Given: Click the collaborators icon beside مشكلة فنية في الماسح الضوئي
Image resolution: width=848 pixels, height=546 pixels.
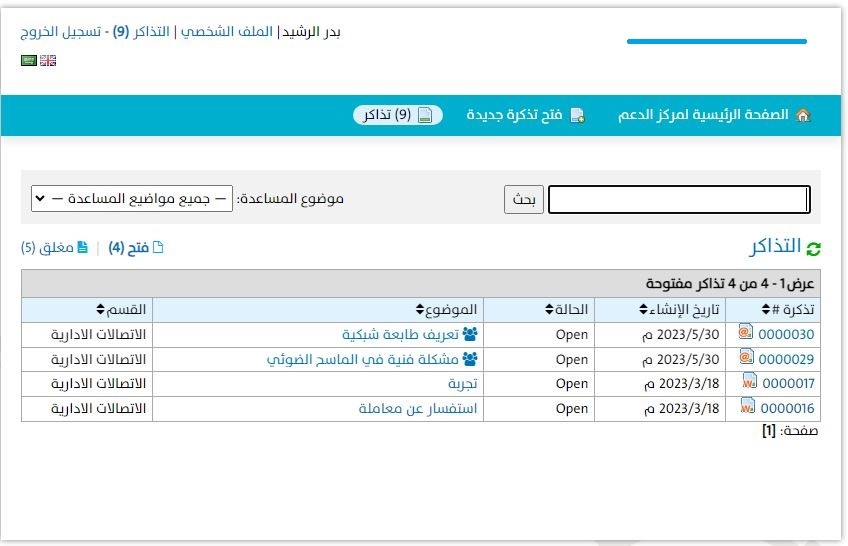Looking at the screenshot, I should point(470,359).
